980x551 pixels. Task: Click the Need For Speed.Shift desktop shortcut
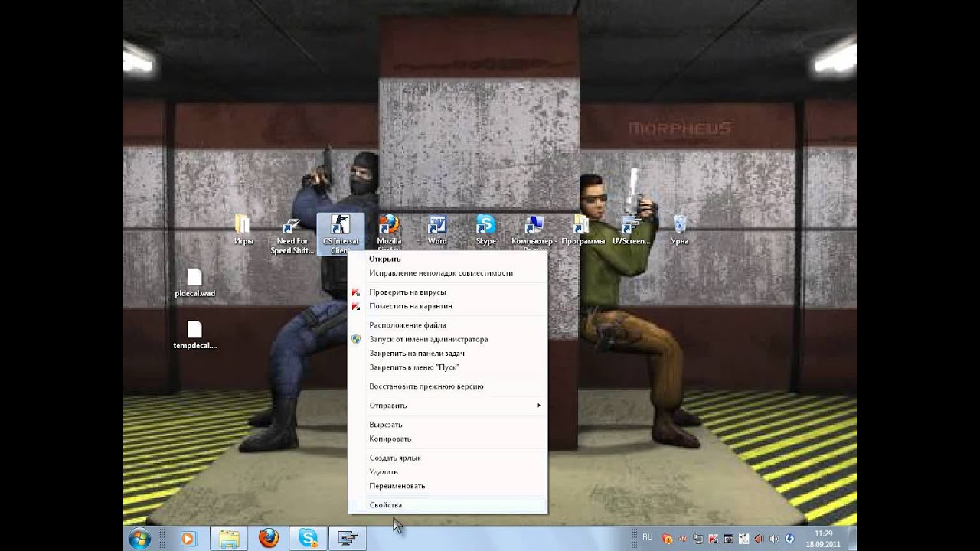click(292, 235)
